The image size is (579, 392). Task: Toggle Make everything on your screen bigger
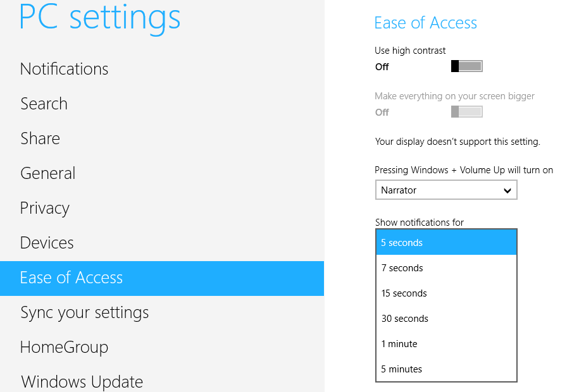[467, 112]
